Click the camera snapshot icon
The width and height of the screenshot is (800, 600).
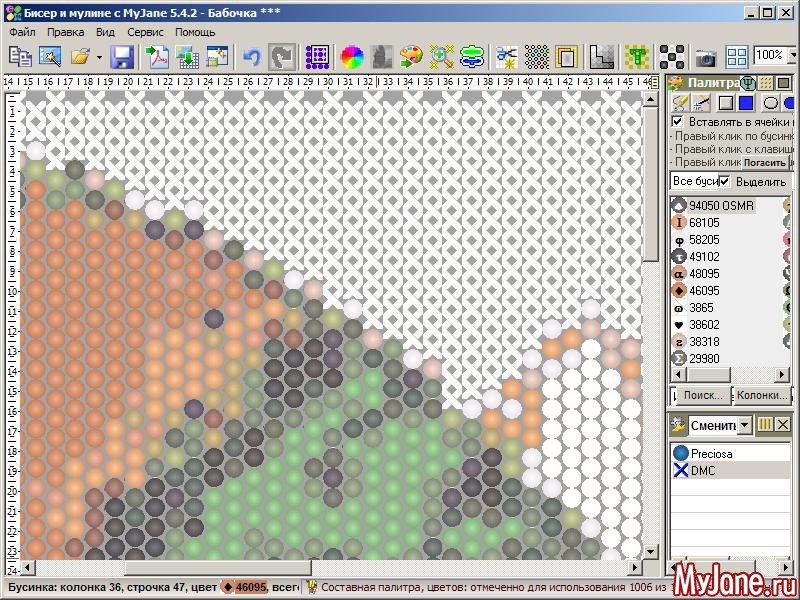[706, 57]
